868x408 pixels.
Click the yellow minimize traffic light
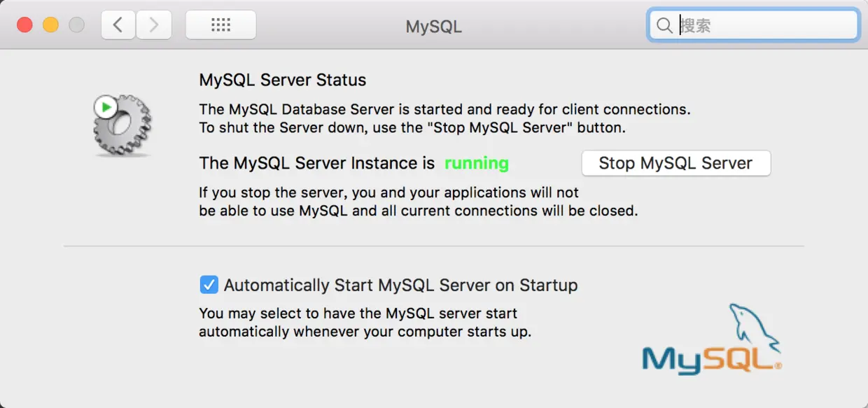[x=50, y=23]
